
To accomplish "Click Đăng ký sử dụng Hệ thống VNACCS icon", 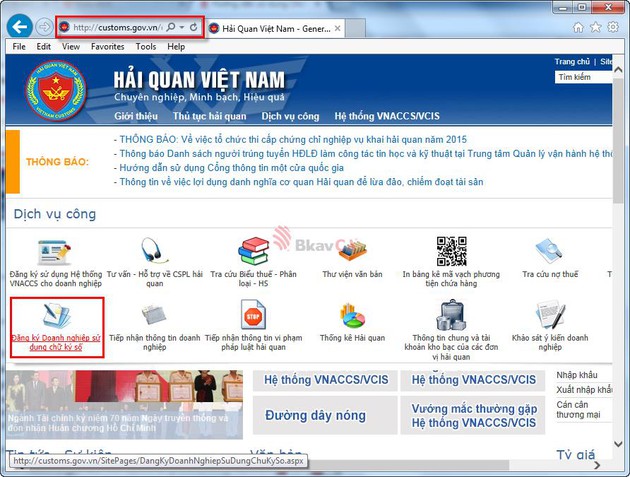I will coord(55,252).
